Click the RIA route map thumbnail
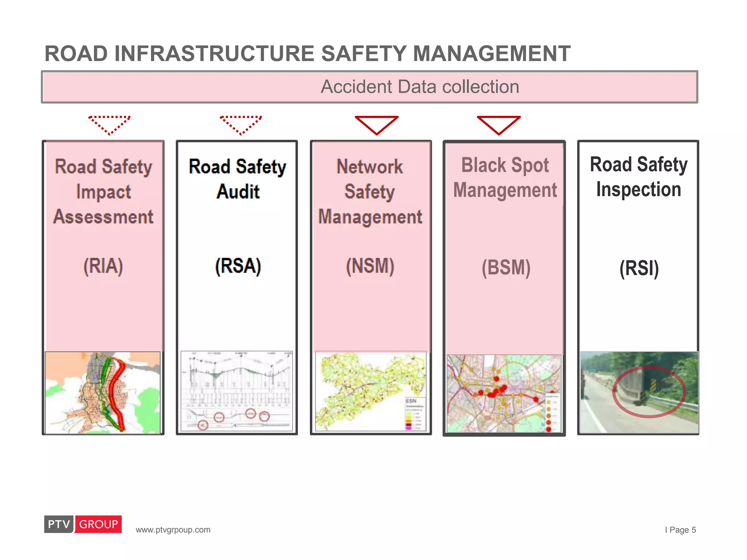Screen dimensions: 747x560 pos(103,392)
